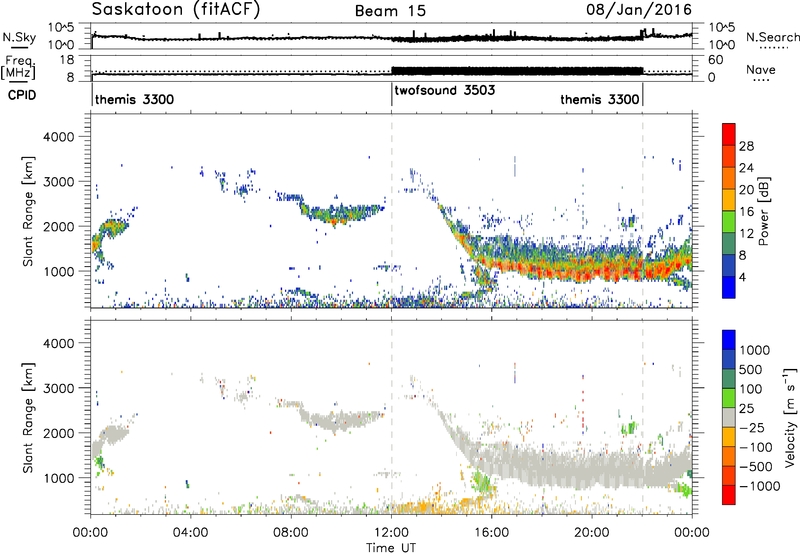Click the 'N.Sky' legend label

[19, 37]
